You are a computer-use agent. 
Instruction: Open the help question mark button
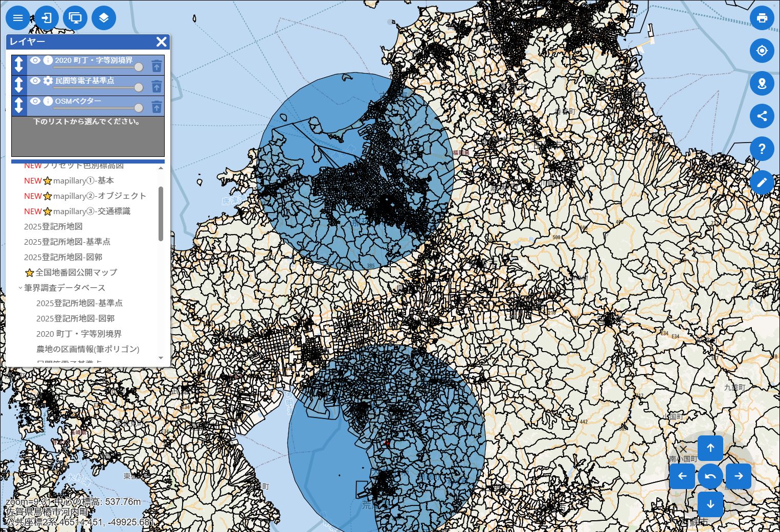pos(762,149)
